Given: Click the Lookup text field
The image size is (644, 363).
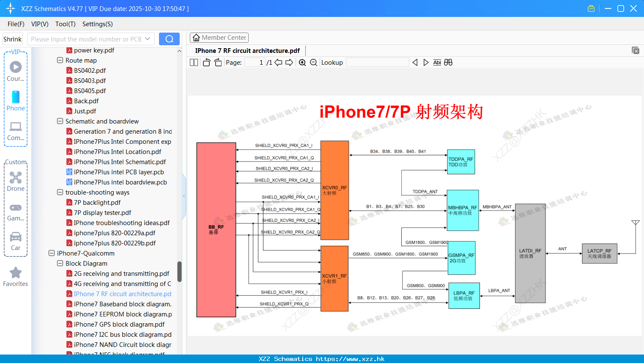Looking at the screenshot, I should coord(377,63).
